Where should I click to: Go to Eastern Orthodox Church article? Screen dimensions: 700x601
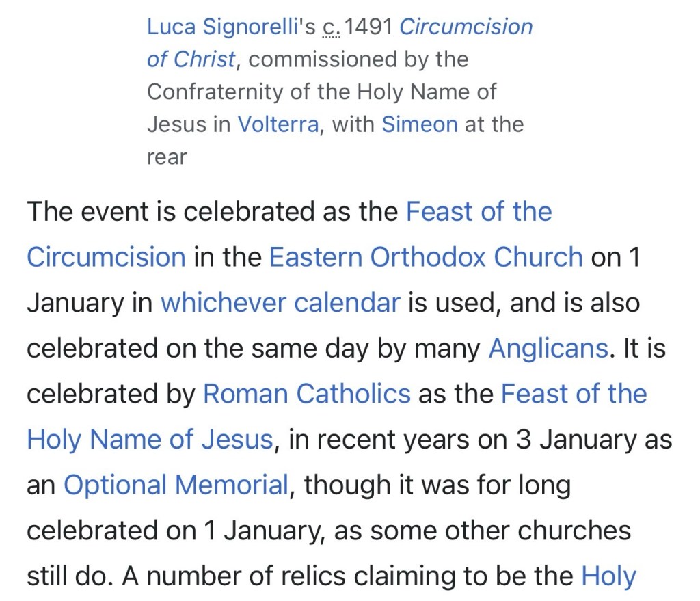click(x=425, y=257)
